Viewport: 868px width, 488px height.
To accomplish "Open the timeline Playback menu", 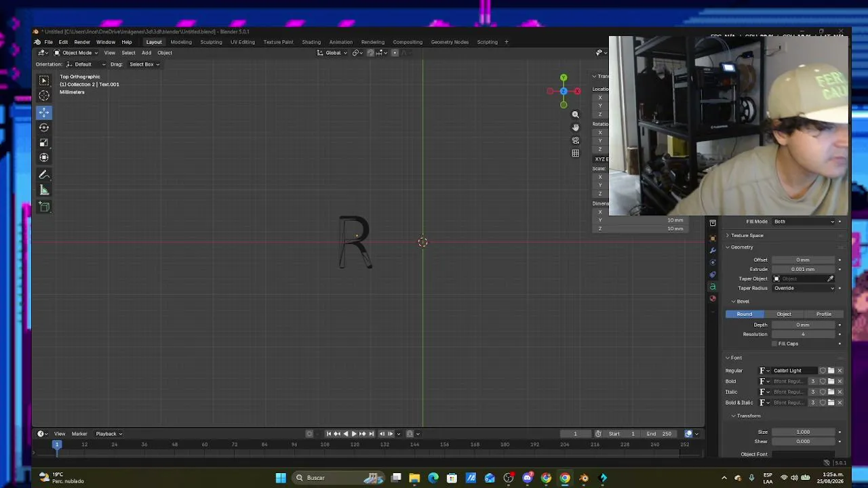I will pos(108,434).
